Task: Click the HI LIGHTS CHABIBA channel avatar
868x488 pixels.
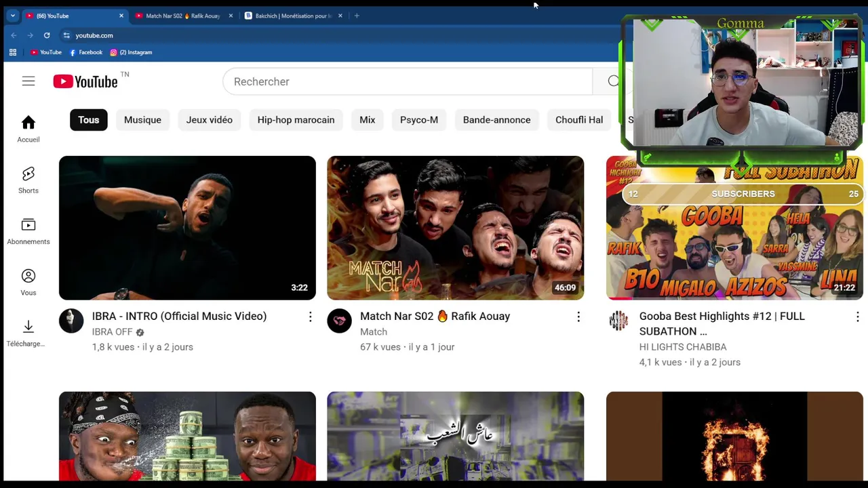Action: [618, 321]
